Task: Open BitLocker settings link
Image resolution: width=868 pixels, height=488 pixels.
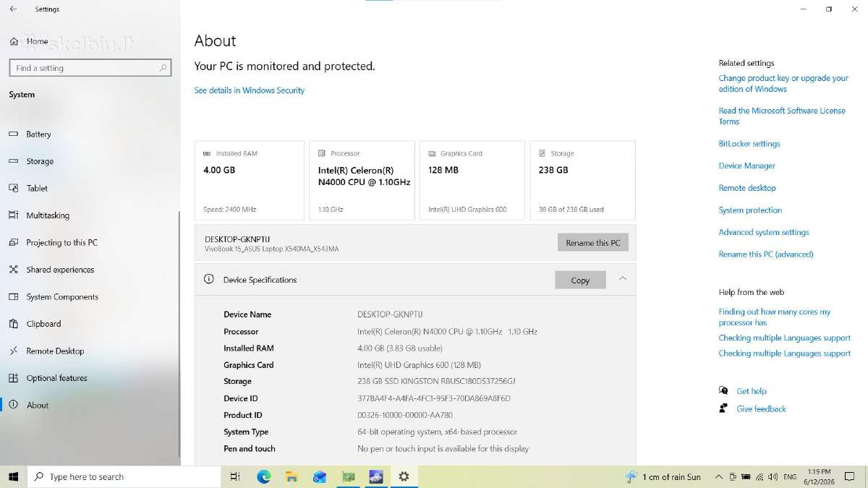Action: (x=749, y=144)
